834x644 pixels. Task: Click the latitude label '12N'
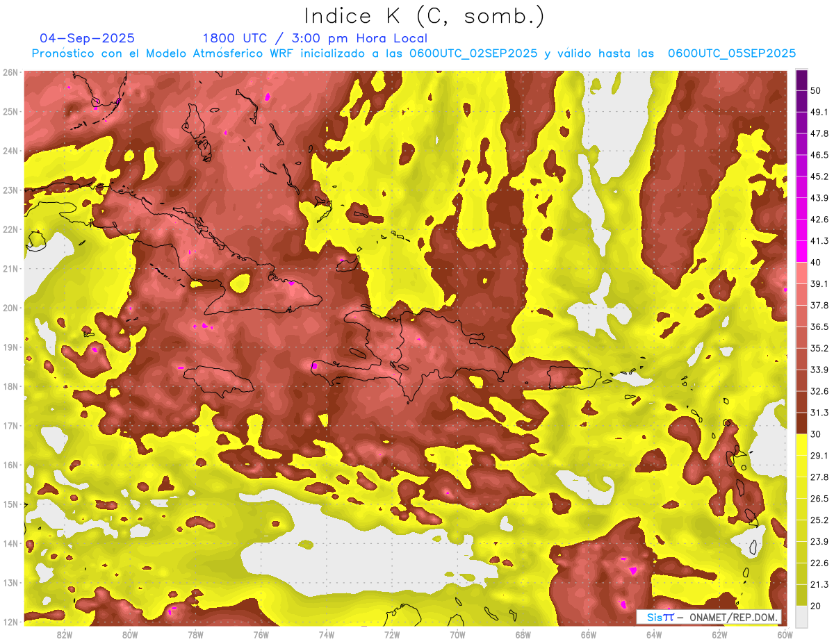(x=10, y=622)
